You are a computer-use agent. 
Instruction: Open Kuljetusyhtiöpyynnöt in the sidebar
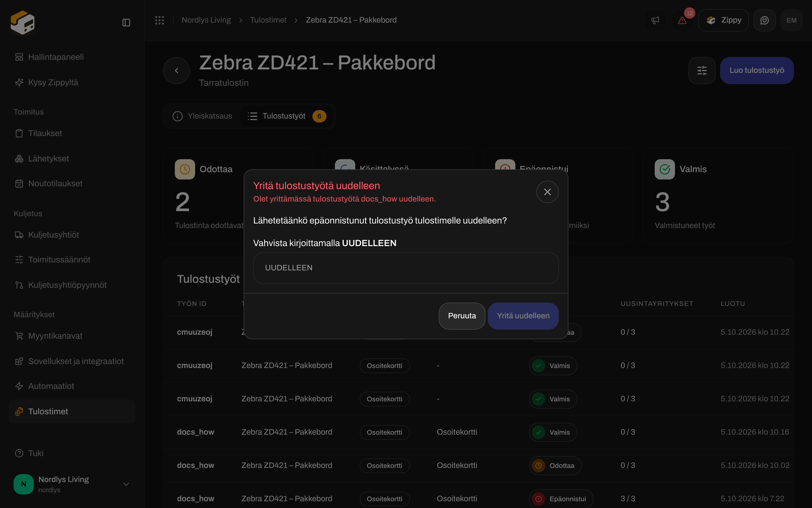72,285
